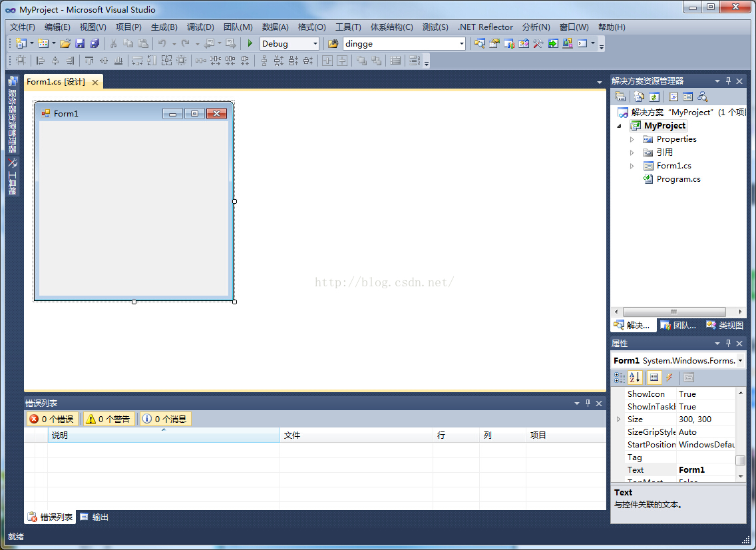Expand the Properties node in tree
Image resolution: width=756 pixels, height=550 pixels.
click(x=632, y=139)
